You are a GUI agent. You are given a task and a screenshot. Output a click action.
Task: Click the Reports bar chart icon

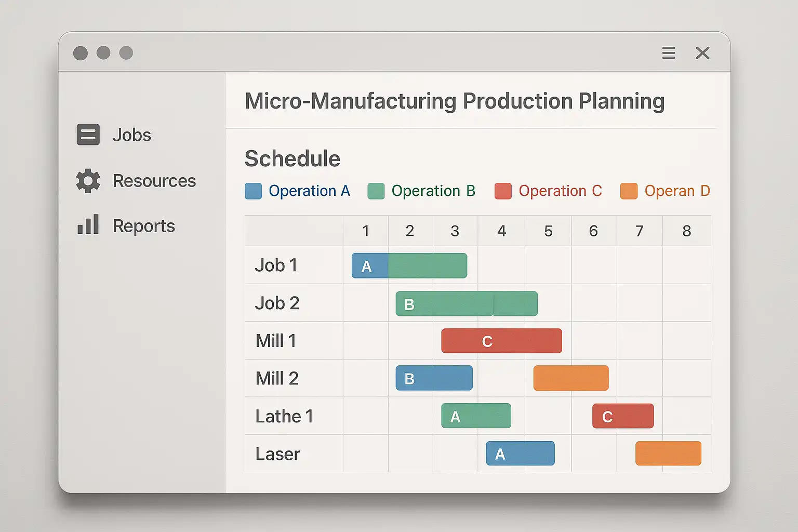[x=88, y=225]
